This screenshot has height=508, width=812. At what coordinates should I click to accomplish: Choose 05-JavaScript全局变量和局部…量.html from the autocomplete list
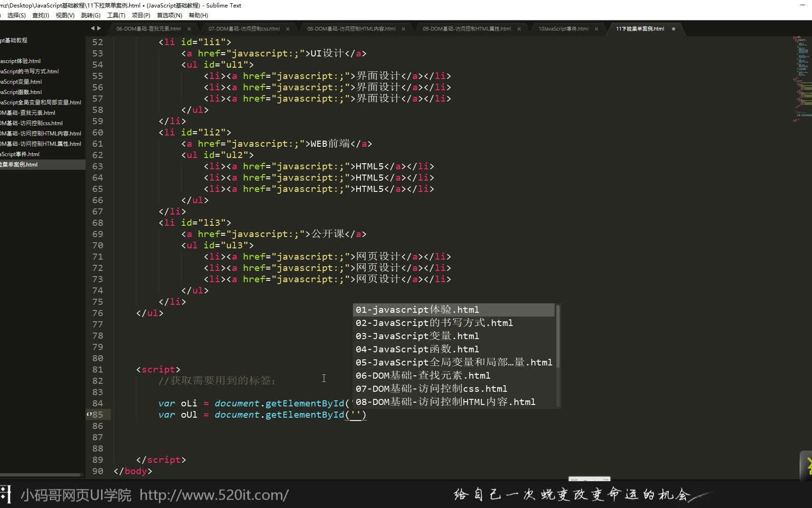click(x=453, y=363)
